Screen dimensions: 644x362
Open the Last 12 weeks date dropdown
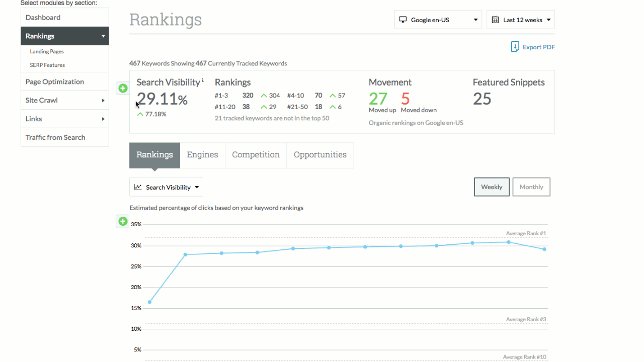click(521, 20)
